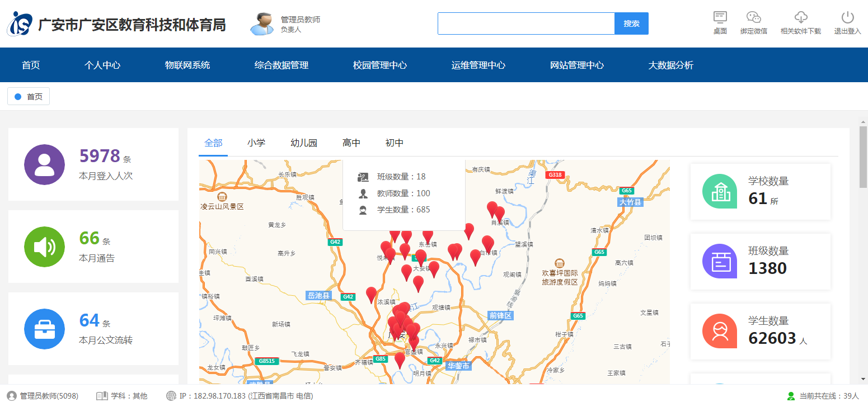Click the green online-users icon
Screen dimensions: 868x407
(791, 396)
